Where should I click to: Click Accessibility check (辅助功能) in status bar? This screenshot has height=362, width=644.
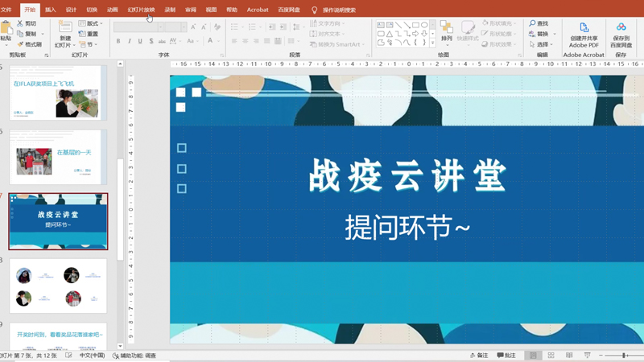[x=134, y=356]
